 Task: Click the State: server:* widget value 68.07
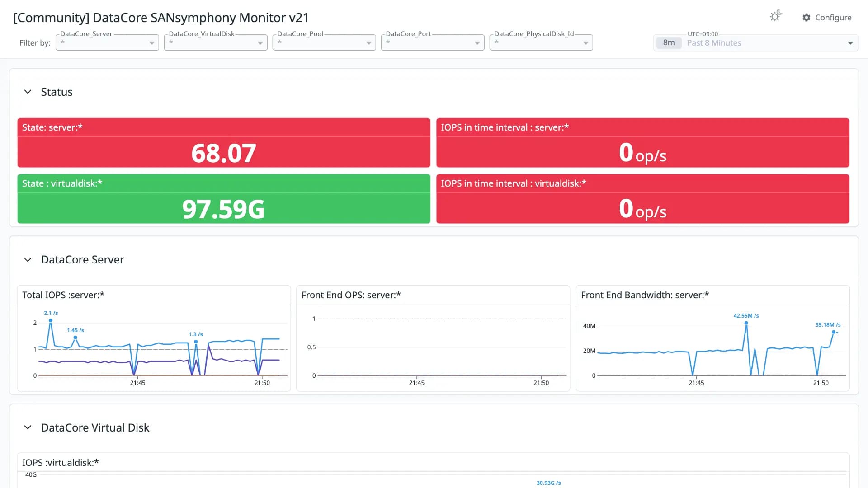tap(224, 153)
